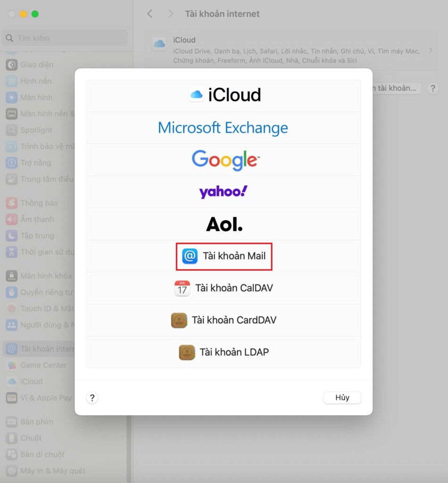448x483 pixels.
Task: Open Ví & Apple Pay settings
Action: (39, 398)
